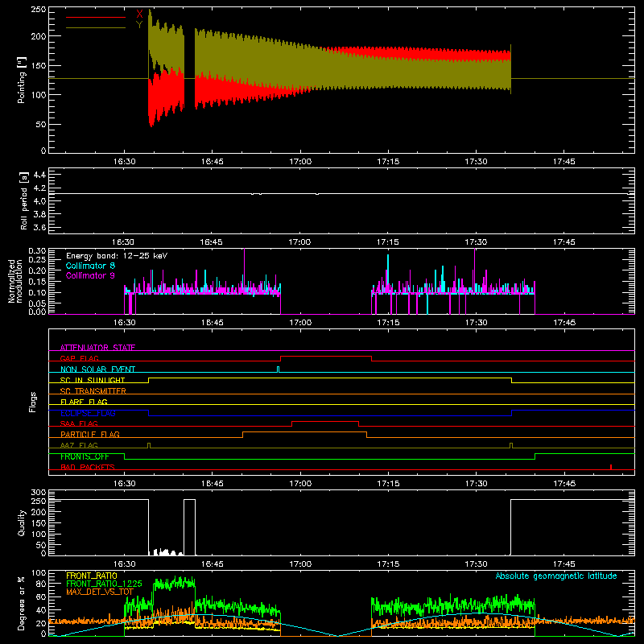This screenshot has height=644, width=644.
Task: Click the Roll period axis title
Action: click(x=24, y=200)
